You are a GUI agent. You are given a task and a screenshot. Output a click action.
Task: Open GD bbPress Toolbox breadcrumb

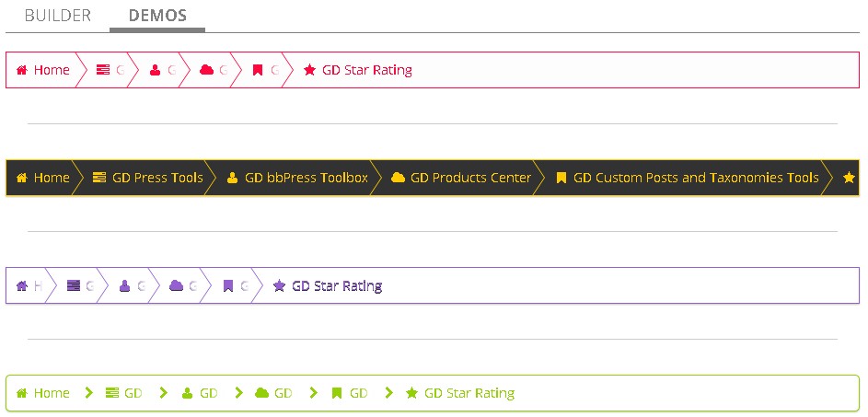click(297, 178)
